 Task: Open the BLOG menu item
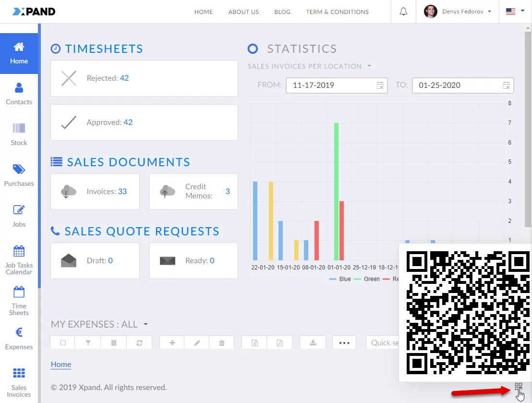pyautogui.click(x=282, y=12)
